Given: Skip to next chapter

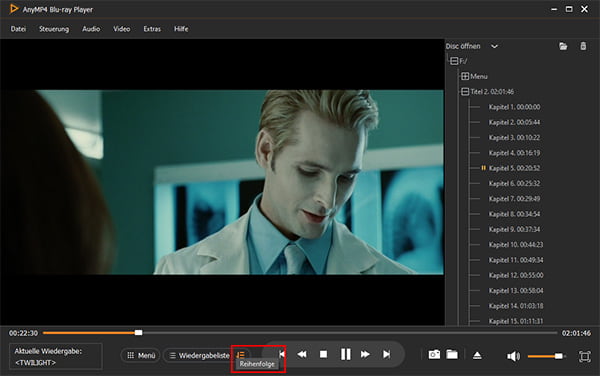Looking at the screenshot, I should tap(386, 354).
